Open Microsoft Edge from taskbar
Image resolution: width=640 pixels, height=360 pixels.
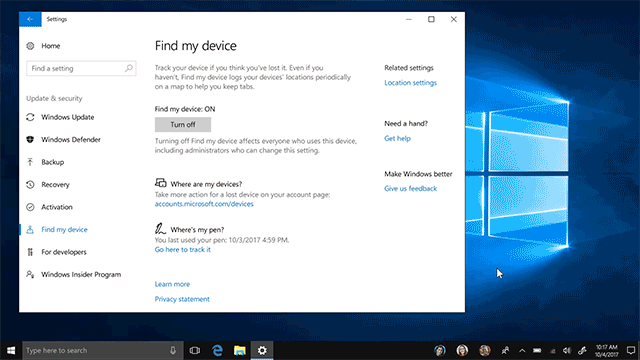click(217, 350)
